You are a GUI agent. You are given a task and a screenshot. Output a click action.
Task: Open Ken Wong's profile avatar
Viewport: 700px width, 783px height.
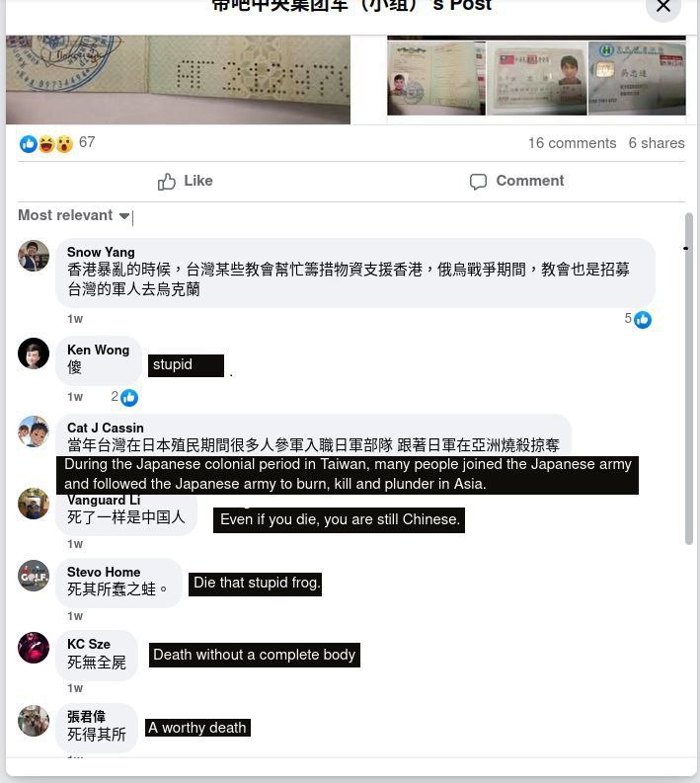tap(34, 353)
